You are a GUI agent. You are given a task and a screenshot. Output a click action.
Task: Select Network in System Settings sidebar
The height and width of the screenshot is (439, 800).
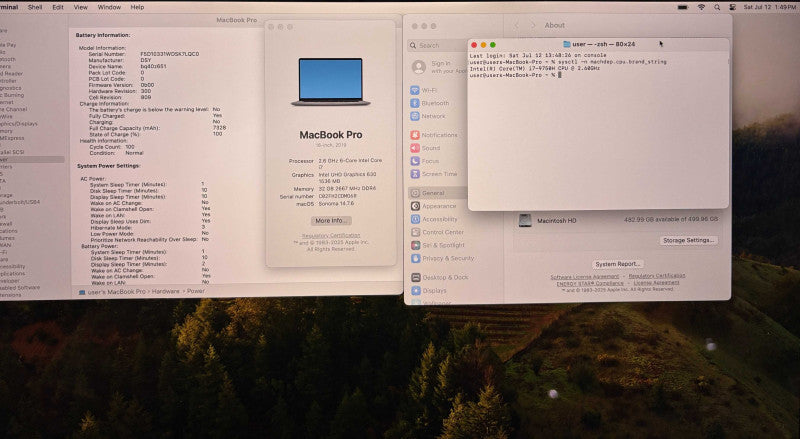click(428, 116)
